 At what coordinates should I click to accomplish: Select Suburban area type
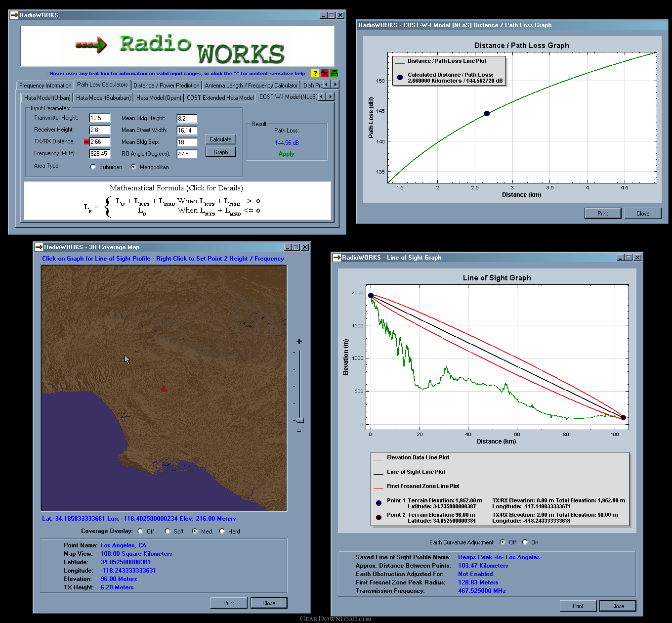[93, 167]
